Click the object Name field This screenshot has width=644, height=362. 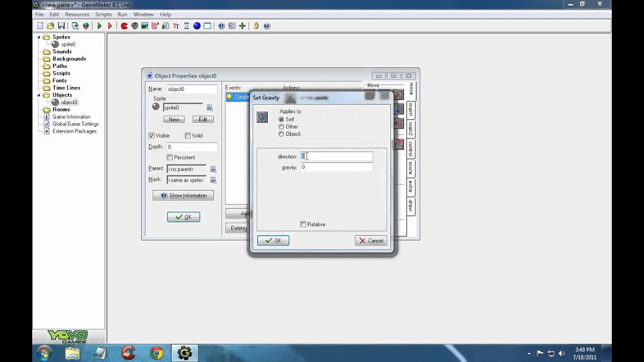coord(192,89)
